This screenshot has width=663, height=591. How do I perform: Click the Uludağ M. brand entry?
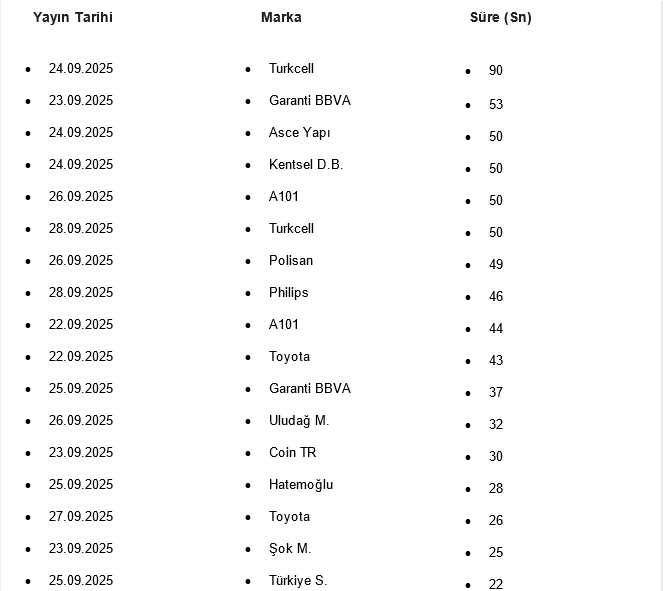pos(299,421)
